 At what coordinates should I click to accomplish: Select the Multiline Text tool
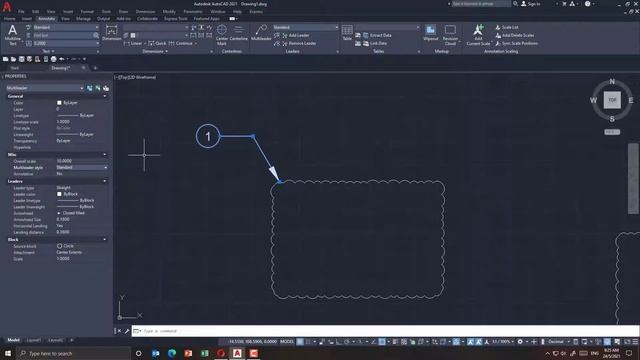point(13,34)
